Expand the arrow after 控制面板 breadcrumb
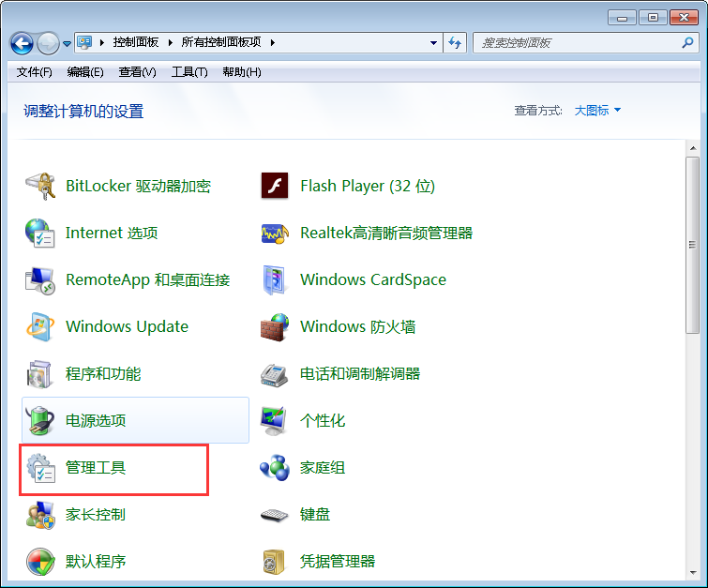This screenshot has height=588, width=708. [171, 43]
